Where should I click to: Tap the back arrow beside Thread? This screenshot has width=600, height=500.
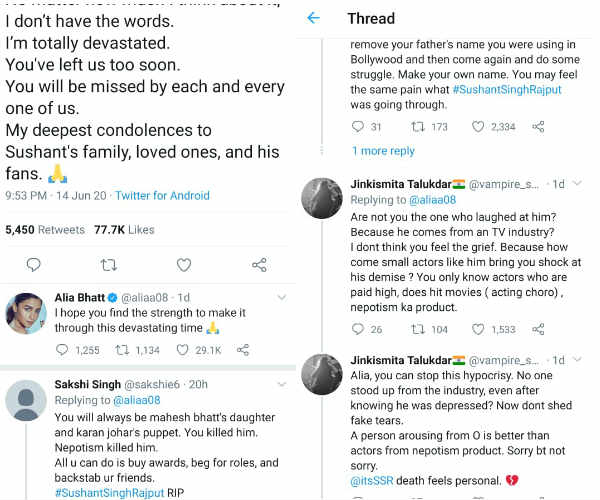tap(313, 18)
